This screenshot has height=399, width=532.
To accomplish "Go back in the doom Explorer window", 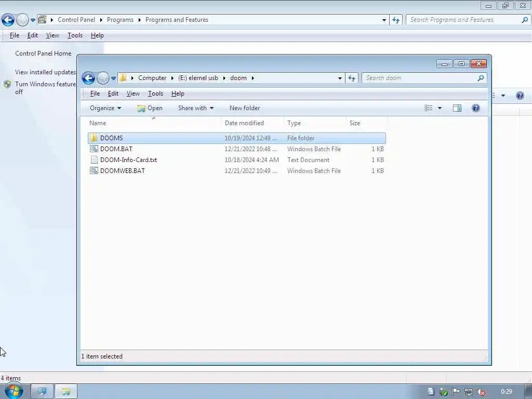I will 88,78.
